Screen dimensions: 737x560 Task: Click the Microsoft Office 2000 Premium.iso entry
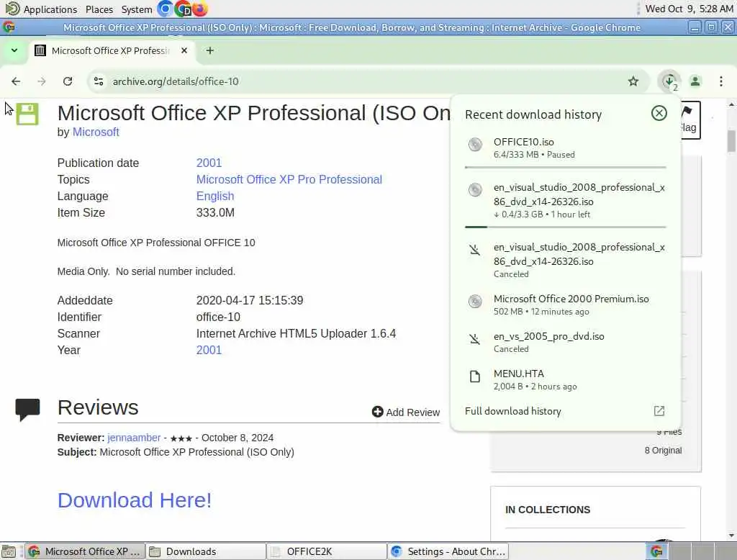click(566, 304)
